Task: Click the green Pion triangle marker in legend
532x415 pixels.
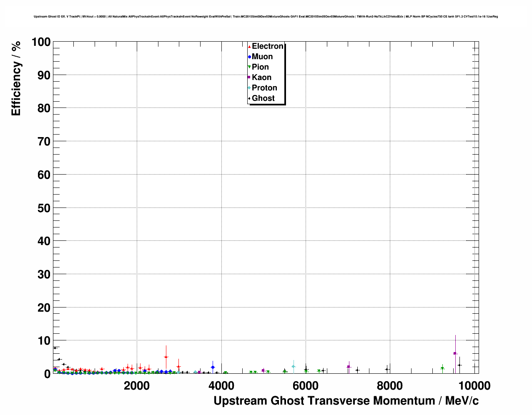Action: click(249, 67)
